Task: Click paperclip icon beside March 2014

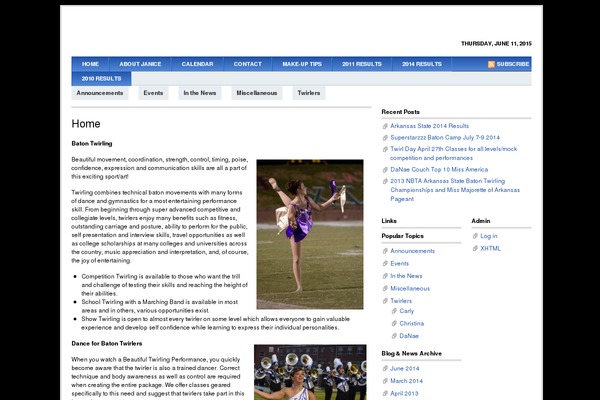Action: [385, 381]
